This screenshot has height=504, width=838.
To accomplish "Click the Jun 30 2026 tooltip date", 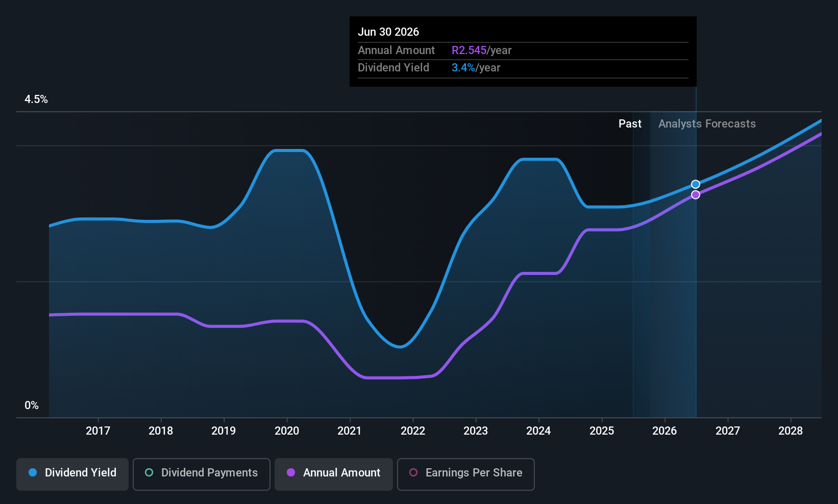I will [x=388, y=32].
